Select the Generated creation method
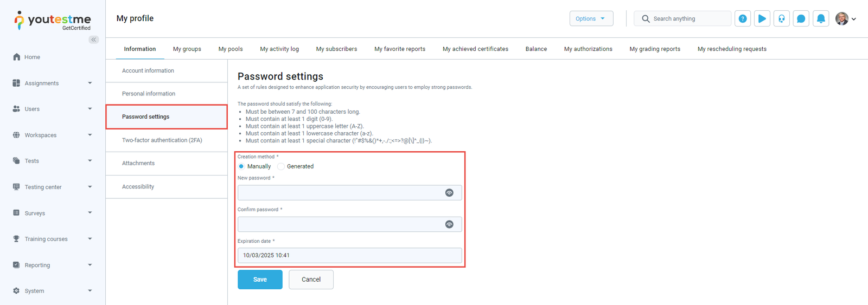Image resolution: width=868 pixels, height=305 pixels. coord(281,166)
